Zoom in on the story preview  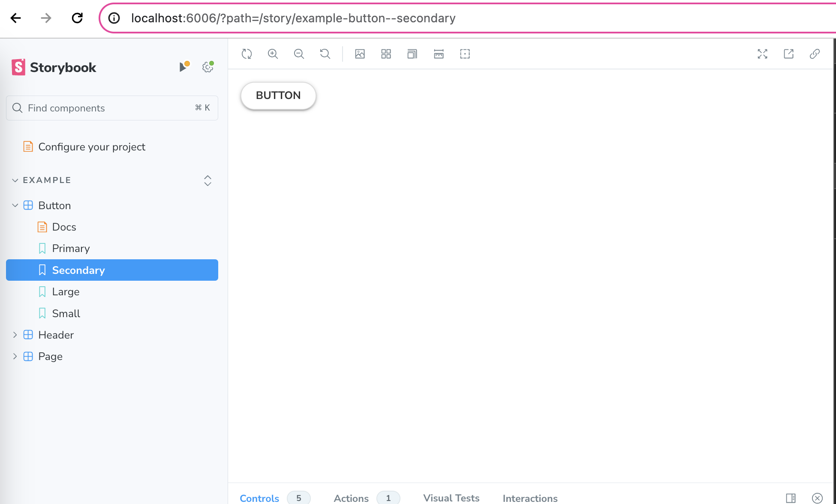(x=273, y=54)
